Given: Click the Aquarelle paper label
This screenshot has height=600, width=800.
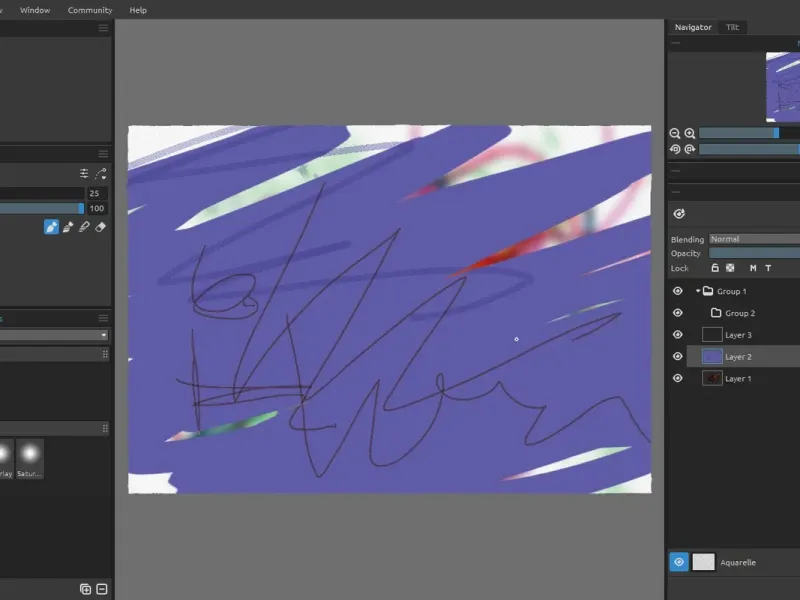Looking at the screenshot, I should (738, 562).
